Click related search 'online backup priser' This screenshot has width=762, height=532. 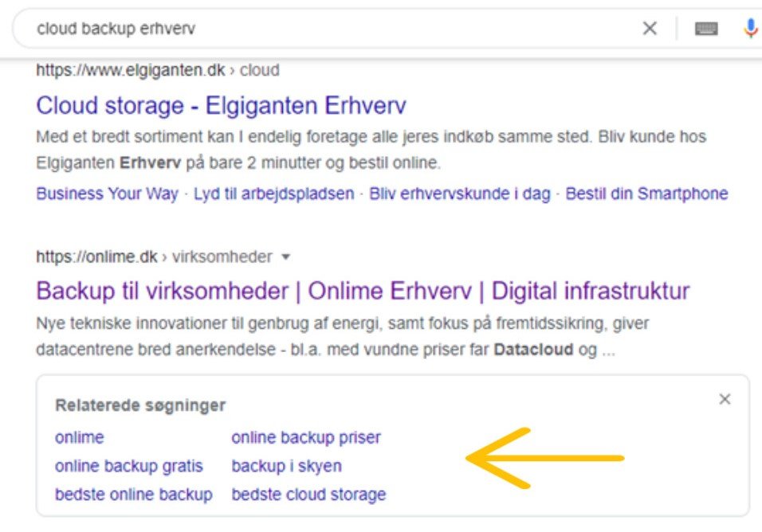pyautogui.click(x=306, y=437)
